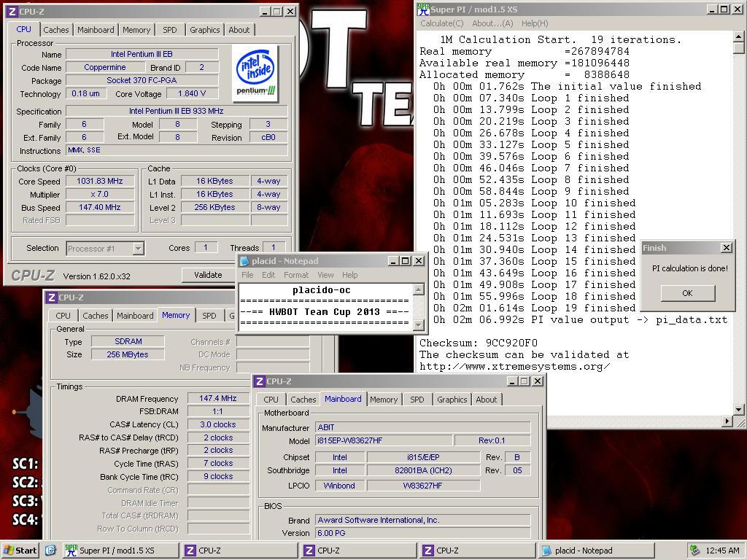
Task: Switch to the CPU tab in the Memory window
Action: click(x=63, y=315)
